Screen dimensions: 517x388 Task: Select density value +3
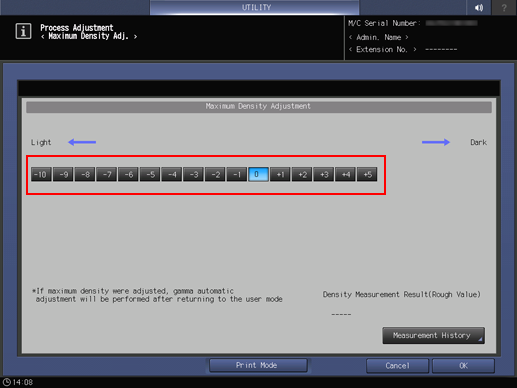click(x=324, y=174)
